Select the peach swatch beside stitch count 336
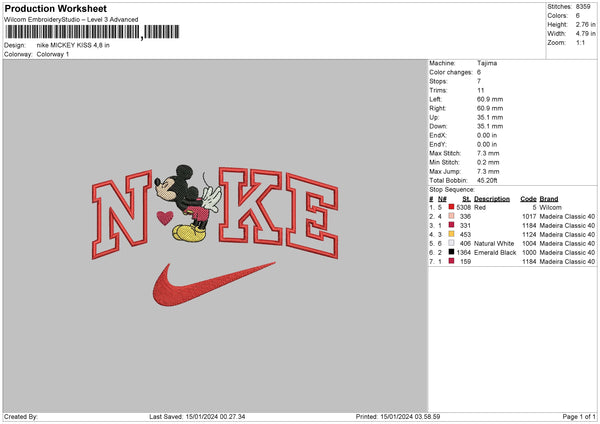The height and width of the screenshot is (424, 600). point(451,216)
